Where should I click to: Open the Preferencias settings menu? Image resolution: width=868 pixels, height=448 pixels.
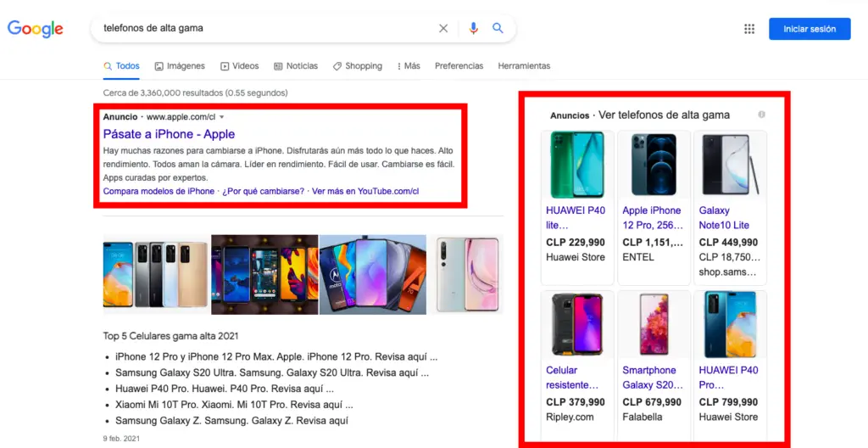pos(459,66)
